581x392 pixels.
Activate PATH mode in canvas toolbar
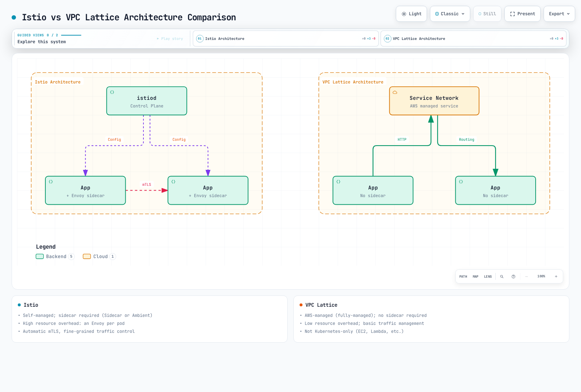coord(463,277)
